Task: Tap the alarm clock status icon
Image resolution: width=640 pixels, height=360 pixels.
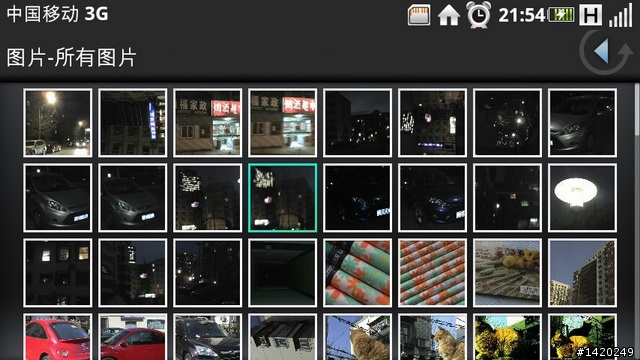Action: (479, 15)
